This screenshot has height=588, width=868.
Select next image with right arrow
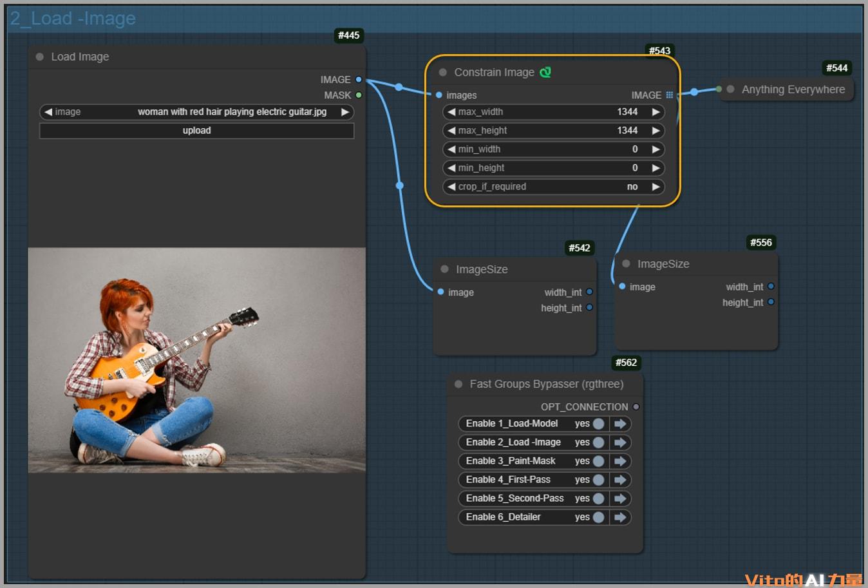point(345,112)
